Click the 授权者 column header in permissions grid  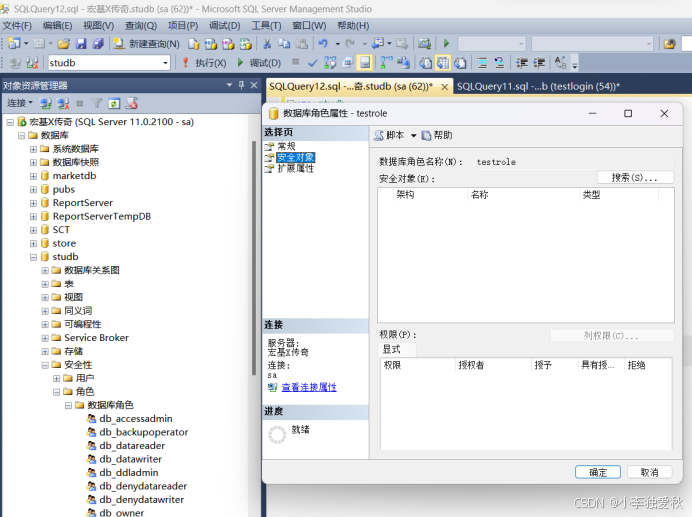coord(493,365)
